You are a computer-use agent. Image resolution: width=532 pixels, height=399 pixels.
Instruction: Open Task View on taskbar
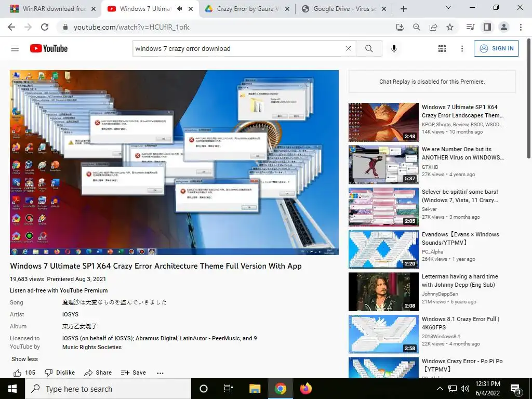pyautogui.click(x=229, y=389)
